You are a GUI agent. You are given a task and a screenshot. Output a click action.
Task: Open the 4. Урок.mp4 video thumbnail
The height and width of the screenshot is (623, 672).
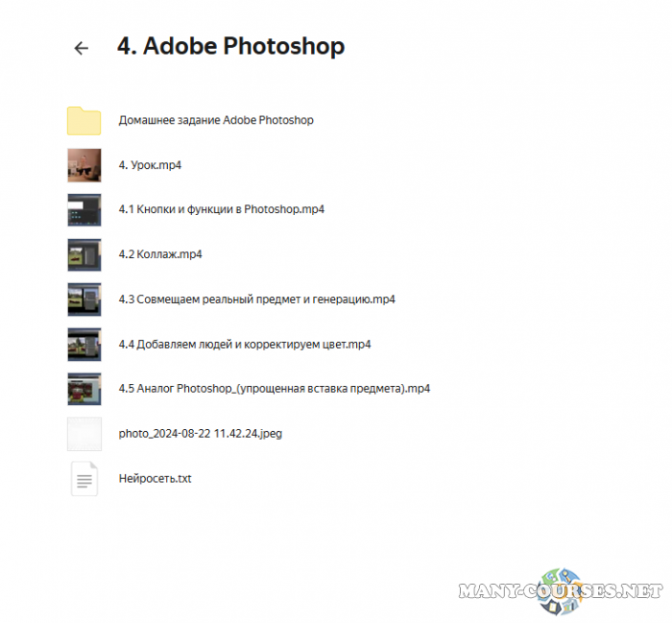point(84,165)
